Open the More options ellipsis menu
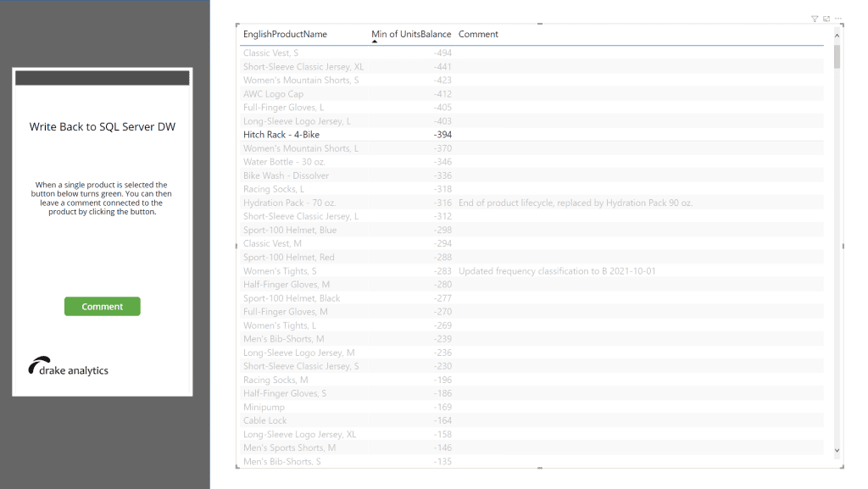Viewport: 868px width, 489px height. (x=838, y=19)
